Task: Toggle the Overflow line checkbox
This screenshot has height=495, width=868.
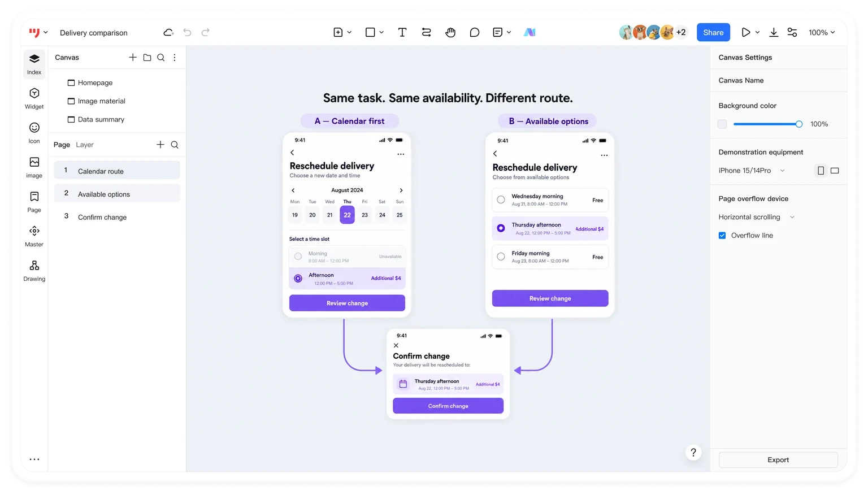Action: coord(722,236)
